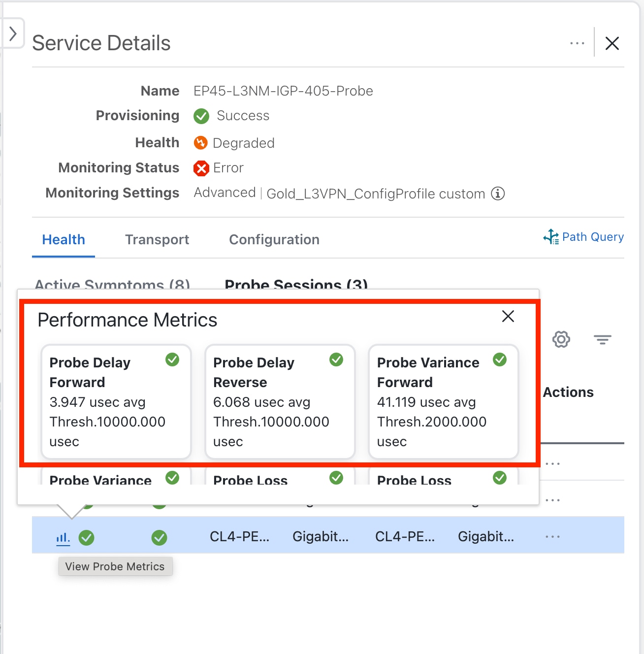Click the Degraded health status icon

click(x=201, y=143)
